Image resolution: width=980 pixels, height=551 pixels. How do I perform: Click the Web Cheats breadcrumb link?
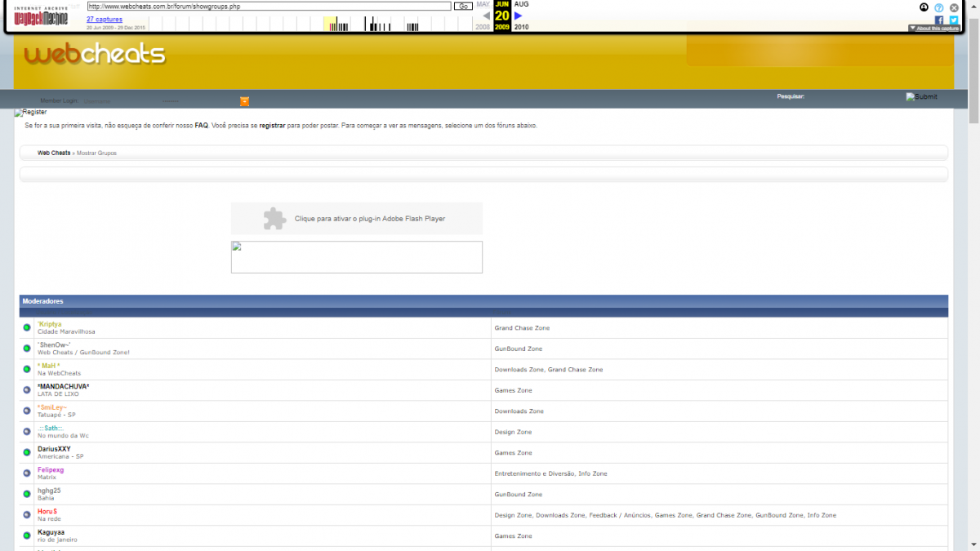54,153
